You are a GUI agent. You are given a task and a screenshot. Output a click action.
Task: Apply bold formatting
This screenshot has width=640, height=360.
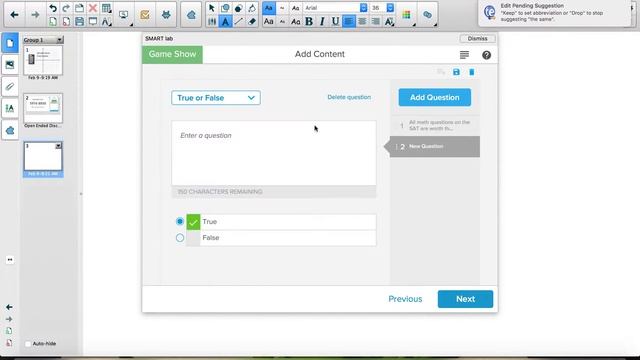tap(309, 22)
